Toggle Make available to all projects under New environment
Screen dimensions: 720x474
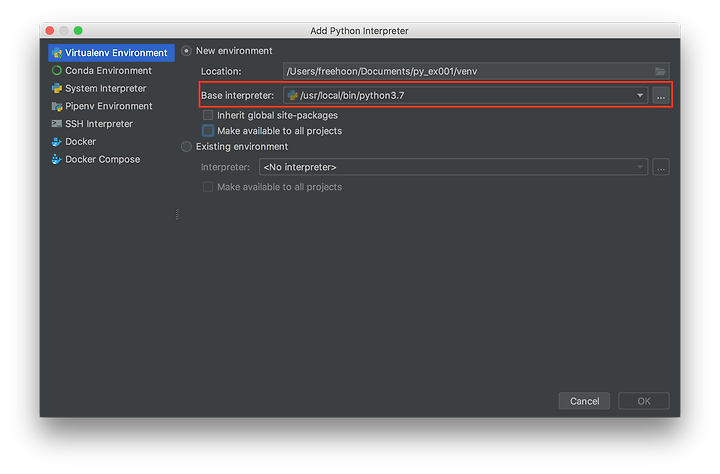(208, 131)
